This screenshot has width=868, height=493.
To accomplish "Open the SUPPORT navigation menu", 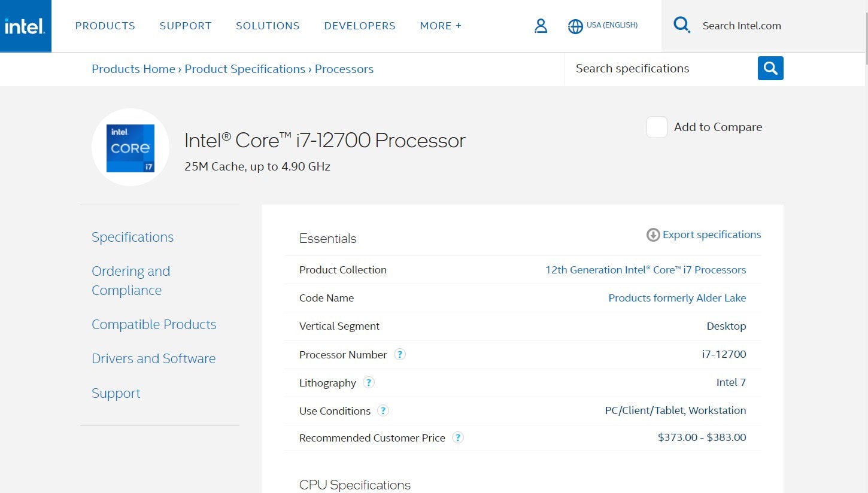I will 186,26.
